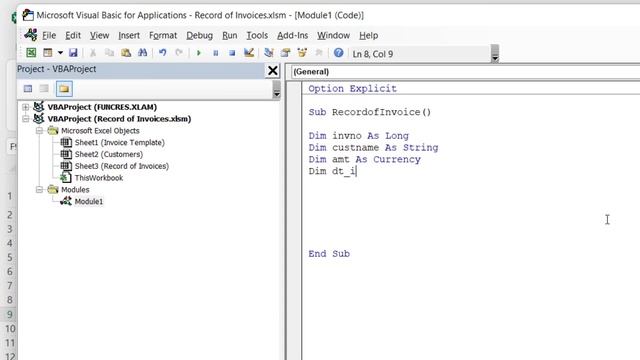Screen dimensions: 640x360
Task: Open the Insert object dropdown arrow
Action: pos(60,53)
